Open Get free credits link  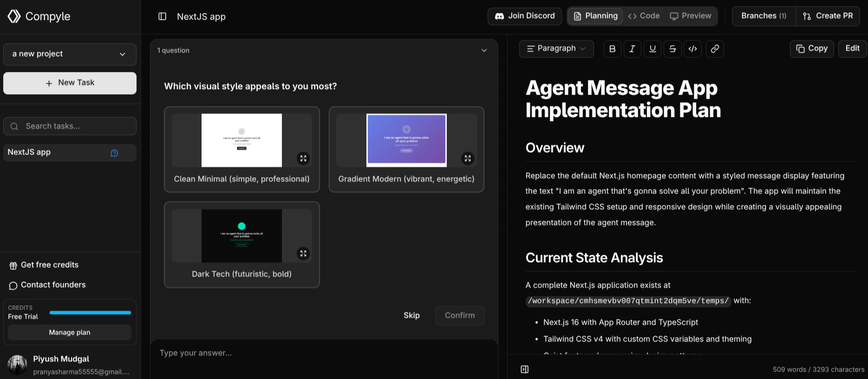point(44,265)
